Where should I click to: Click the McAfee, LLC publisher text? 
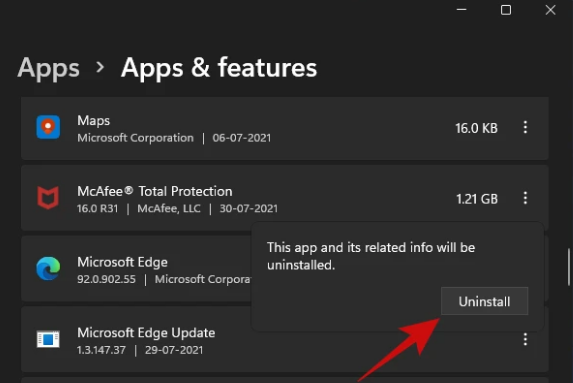[169, 208]
